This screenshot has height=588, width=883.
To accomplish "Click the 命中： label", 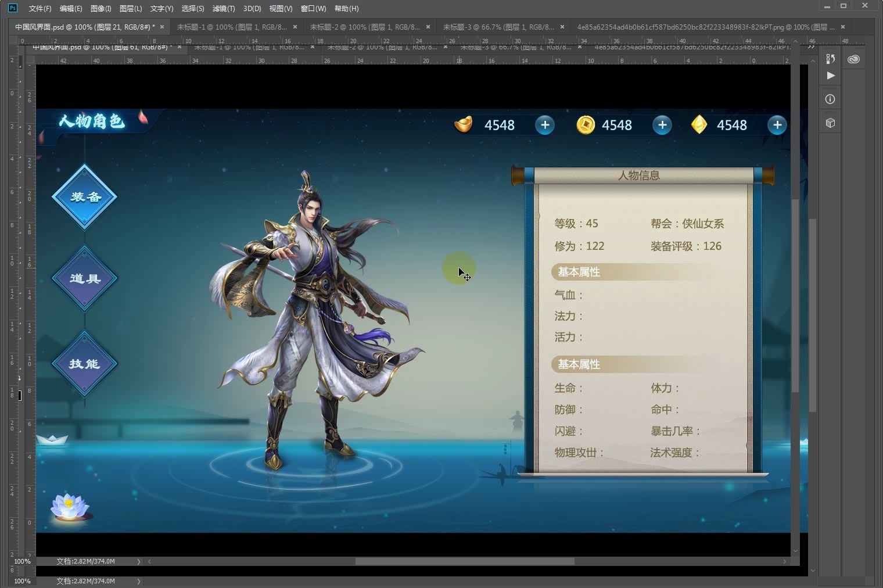I will (665, 410).
